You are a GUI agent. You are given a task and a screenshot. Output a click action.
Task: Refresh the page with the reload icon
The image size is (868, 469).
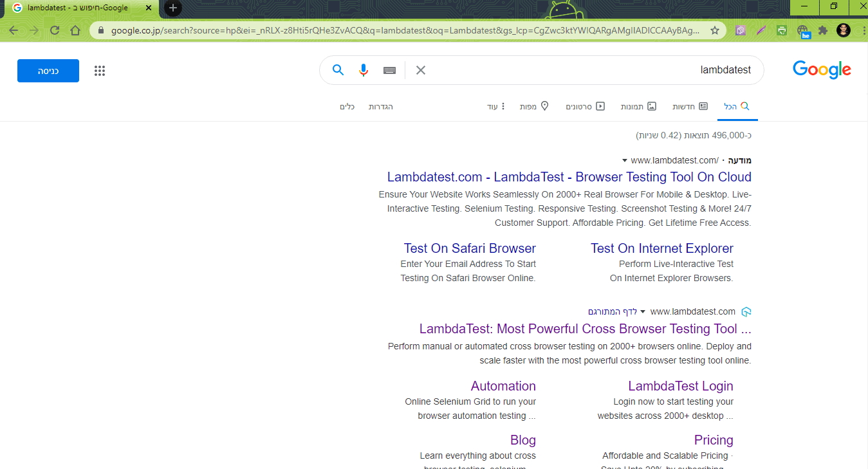pos(54,30)
